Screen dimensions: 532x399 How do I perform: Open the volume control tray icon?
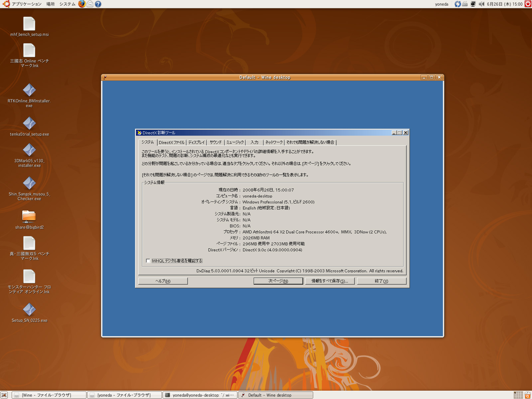pyautogui.click(x=481, y=4)
